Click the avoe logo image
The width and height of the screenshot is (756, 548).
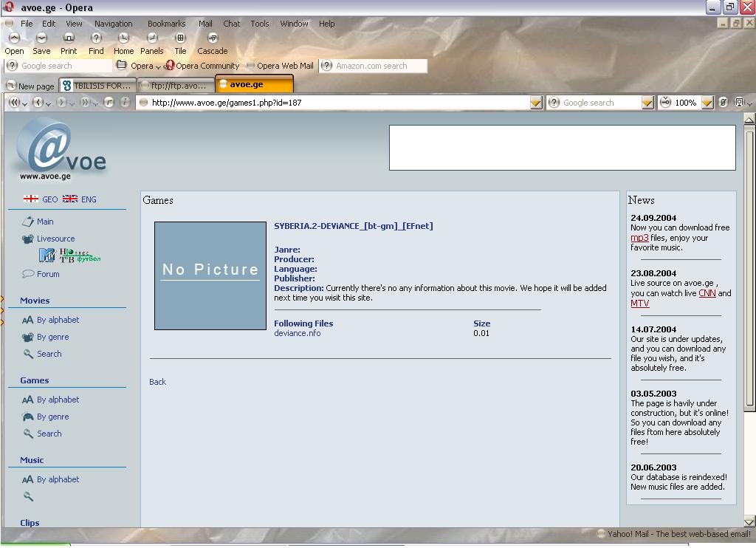pos(61,148)
